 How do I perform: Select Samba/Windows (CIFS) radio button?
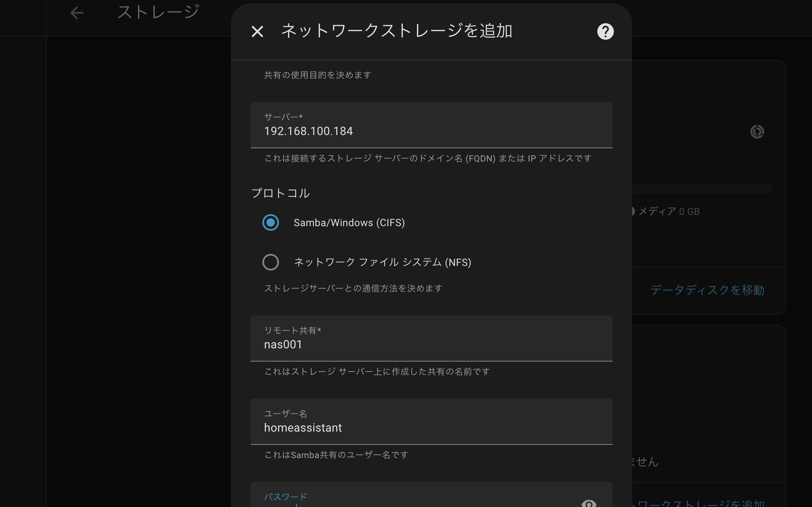tap(271, 222)
